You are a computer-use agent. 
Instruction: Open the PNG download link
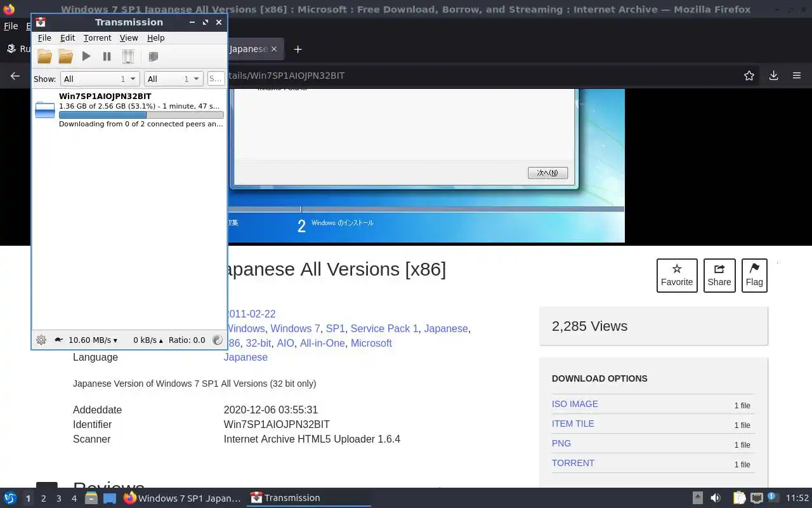561,443
